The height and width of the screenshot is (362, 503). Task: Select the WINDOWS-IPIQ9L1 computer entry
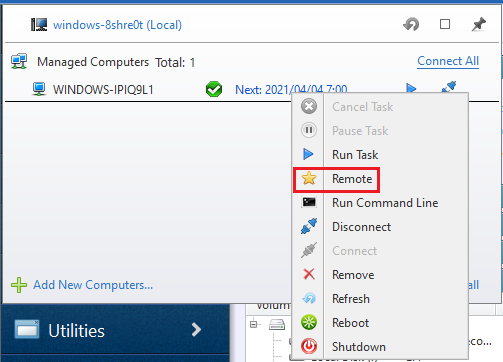[103, 90]
